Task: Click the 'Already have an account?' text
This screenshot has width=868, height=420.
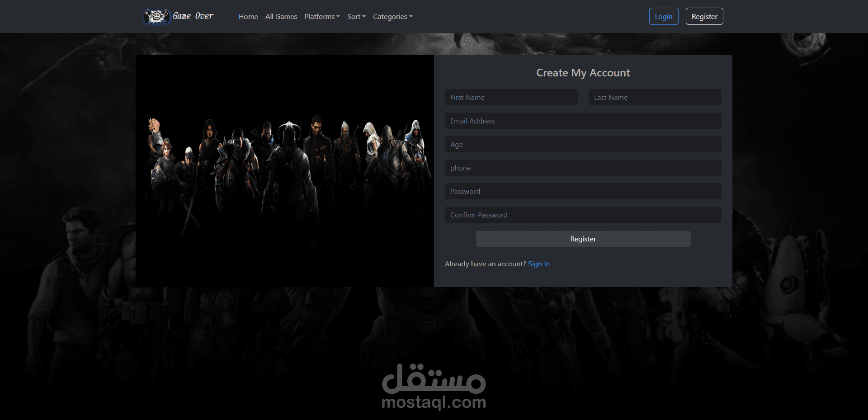Action: click(486, 264)
